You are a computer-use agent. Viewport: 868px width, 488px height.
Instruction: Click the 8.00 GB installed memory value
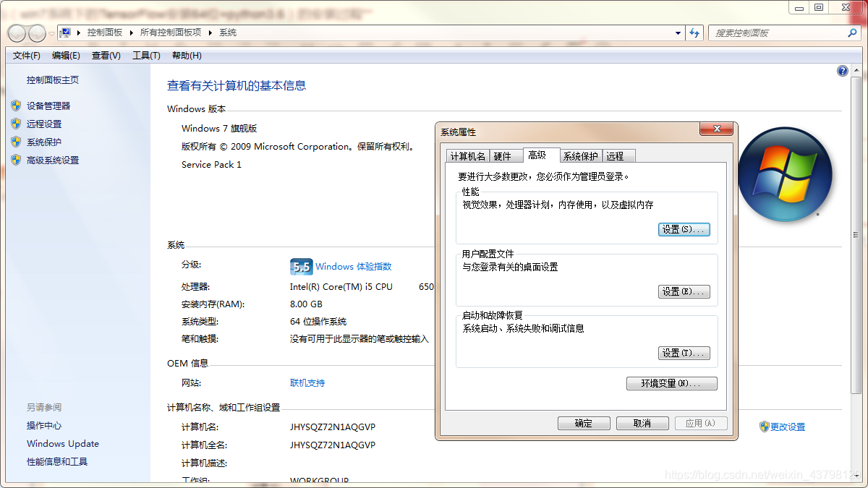(x=306, y=304)
